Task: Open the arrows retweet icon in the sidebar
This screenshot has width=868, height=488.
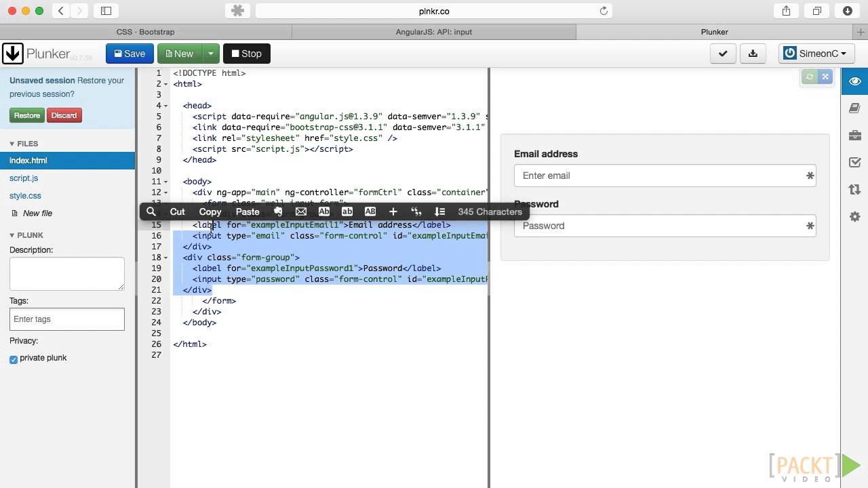Action: (x=854, y=190)
